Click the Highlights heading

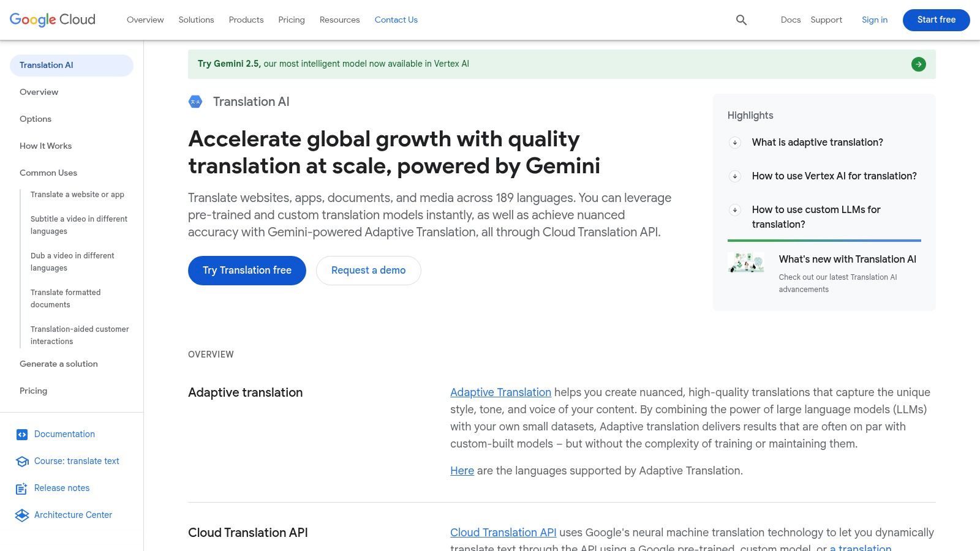750,116
